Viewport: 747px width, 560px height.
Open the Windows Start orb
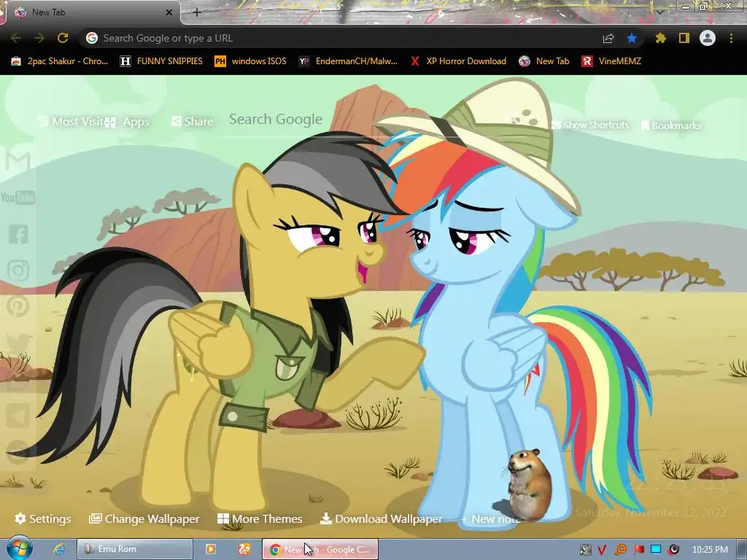[19, 548]
